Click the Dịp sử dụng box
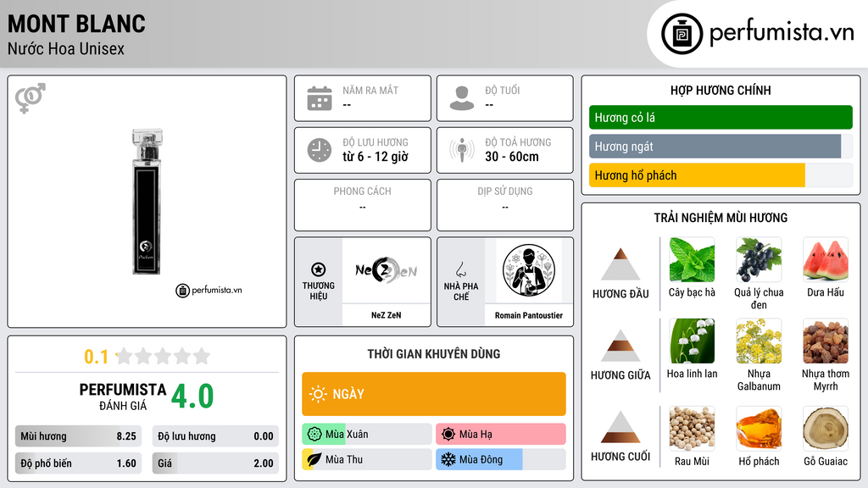This screenshot has height=488, width=868. pyautogui.click(x=505, y=205)
